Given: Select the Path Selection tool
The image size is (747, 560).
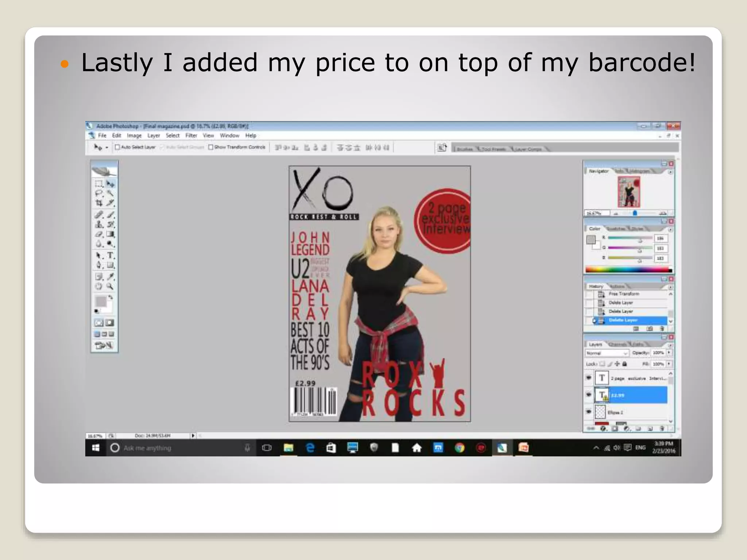Looking at the screenshot, I should click(x=99, y=255).
